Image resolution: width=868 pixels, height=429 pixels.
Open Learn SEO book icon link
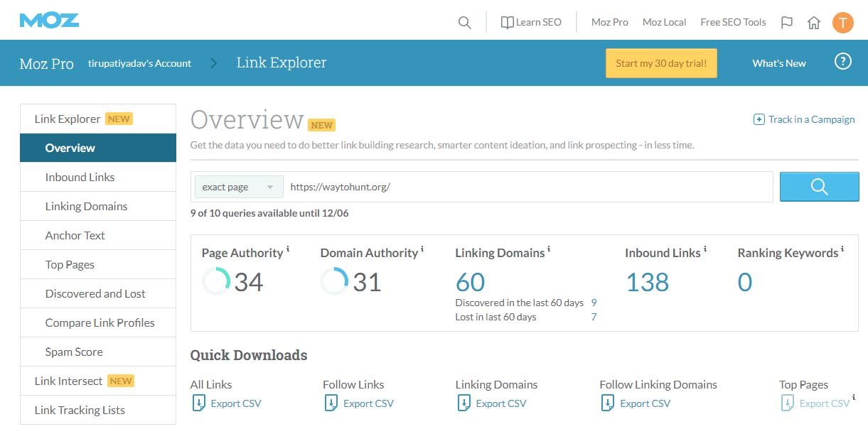507,22
